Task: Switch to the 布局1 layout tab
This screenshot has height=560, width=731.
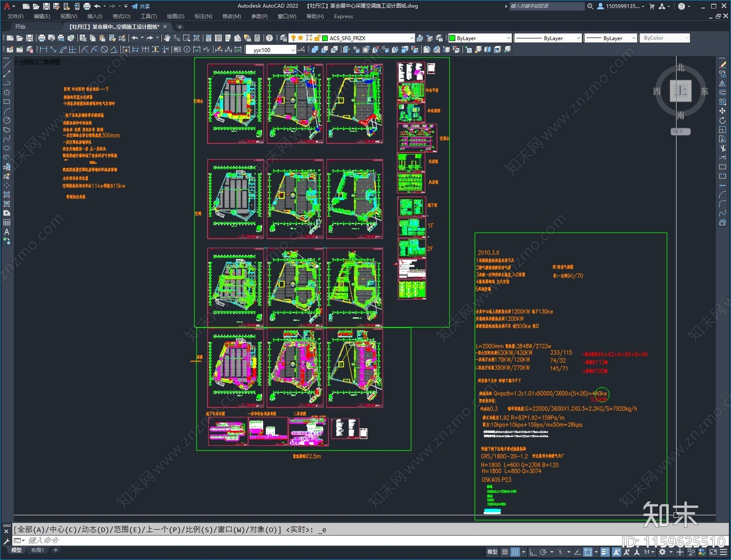Action: click(37, 550)
